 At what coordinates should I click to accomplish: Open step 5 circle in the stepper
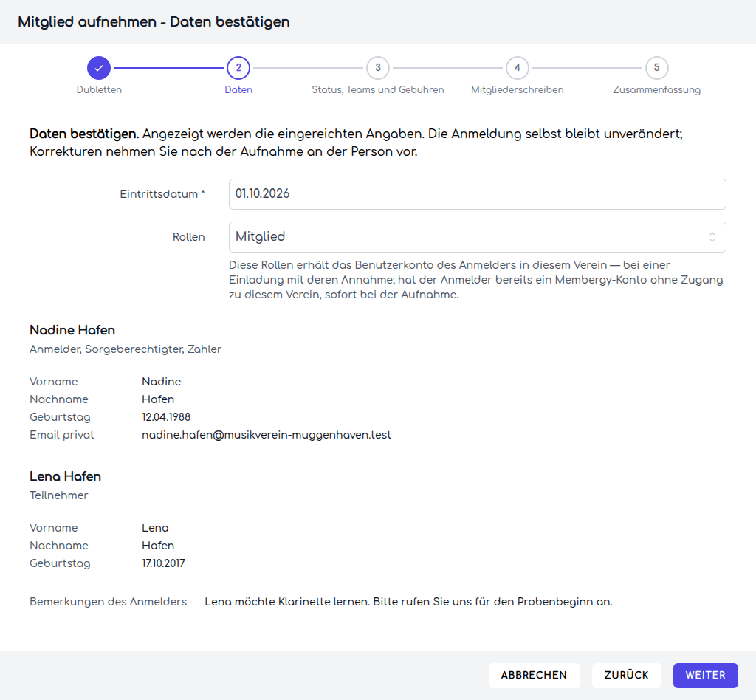[x=656, y=68]
